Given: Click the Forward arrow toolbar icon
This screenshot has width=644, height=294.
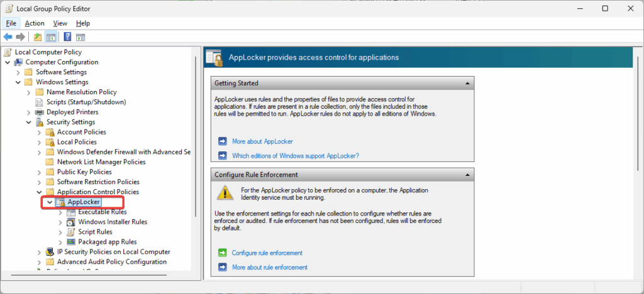Looking at the screenshot, I should pyautogui.click(x=20, y=37).
